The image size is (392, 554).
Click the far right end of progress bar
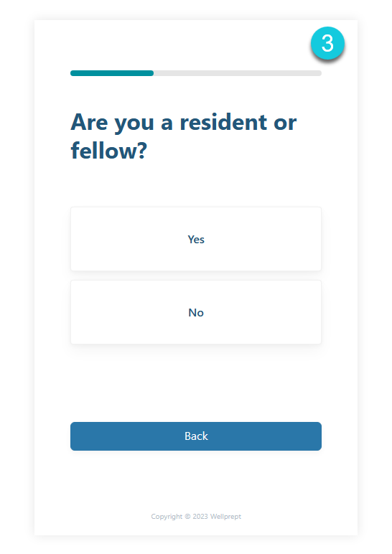click(x=319, y=73)
